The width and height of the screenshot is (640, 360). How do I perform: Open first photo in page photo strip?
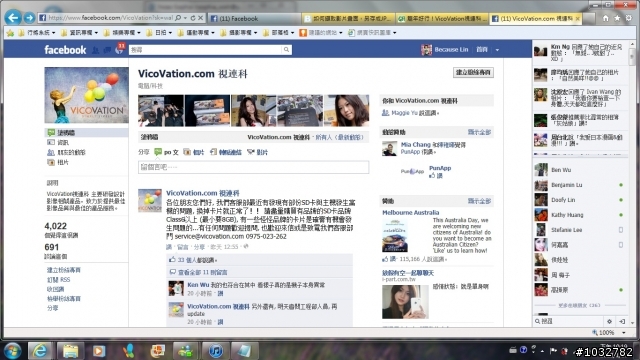coord(161,111)
